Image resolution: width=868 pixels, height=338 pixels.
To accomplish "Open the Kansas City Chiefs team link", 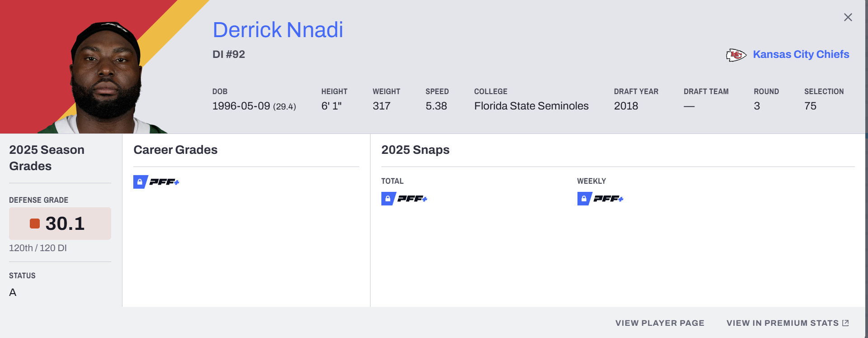I will point(801,54).
